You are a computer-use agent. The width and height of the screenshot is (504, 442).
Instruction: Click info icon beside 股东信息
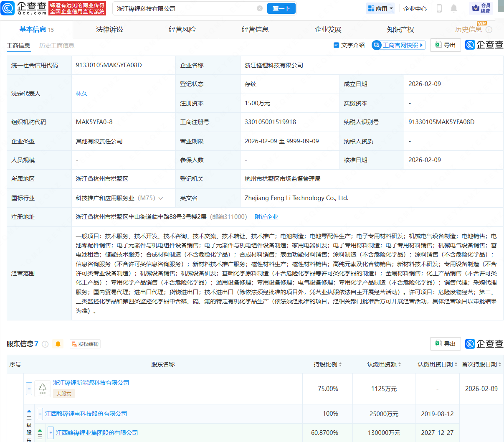45,344
